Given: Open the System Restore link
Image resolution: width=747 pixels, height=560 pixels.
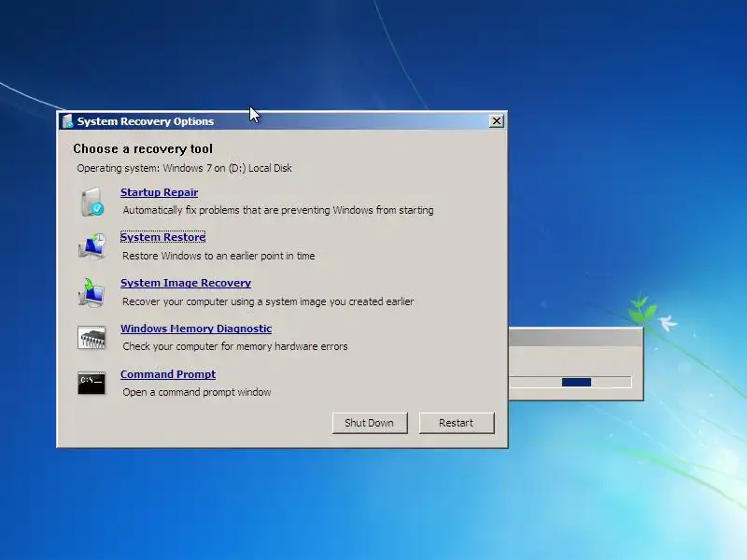Looking at the screenshot, I should coord(162,237).
